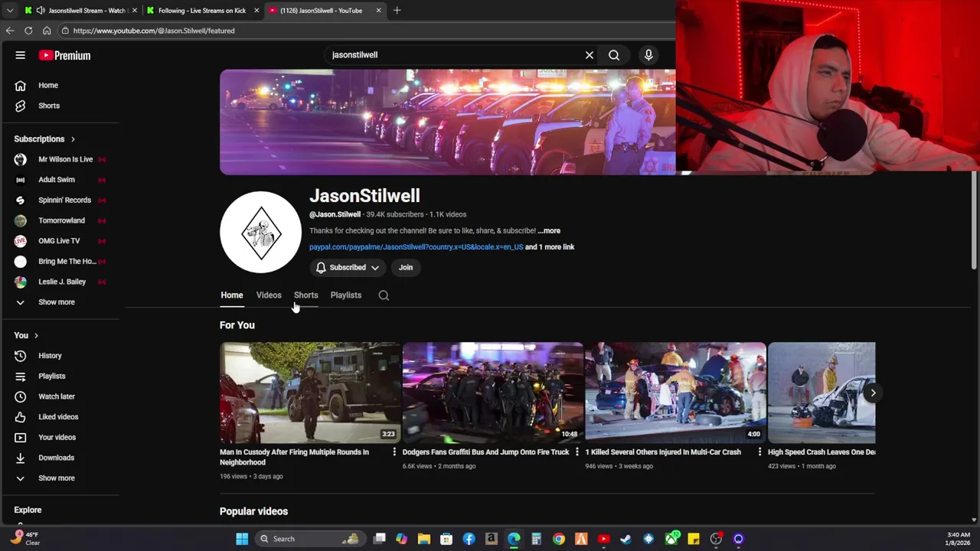Switch to Following - Live Streams on Kick tab
Screen dimensions: 980x551
pyautogui.click(x=202, y=11)
